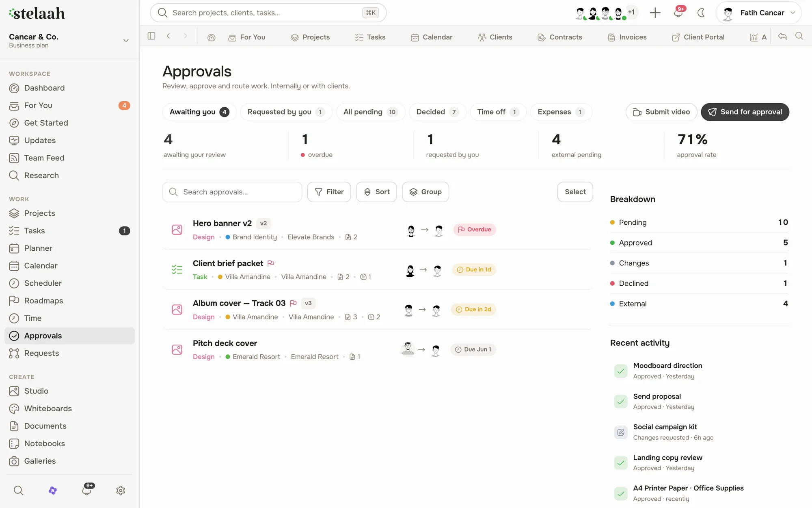Open notifications bell in top bar
812x508 pixels.
[678, 13]
